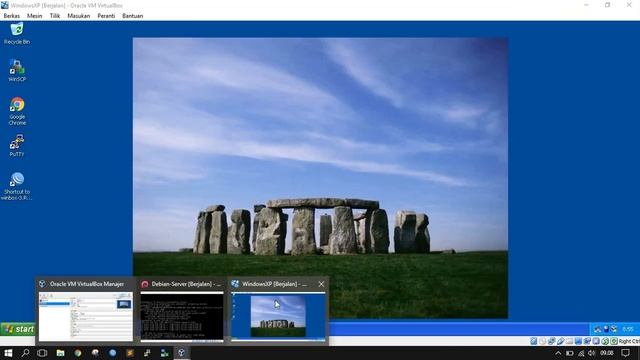Click the USB indicator in VirtualBox status bar

coord(560,341)
